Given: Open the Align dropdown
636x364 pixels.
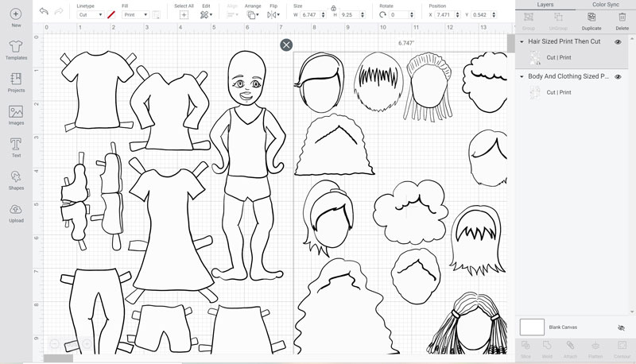Looking at the screenshot, I should (x=232, y=15).
